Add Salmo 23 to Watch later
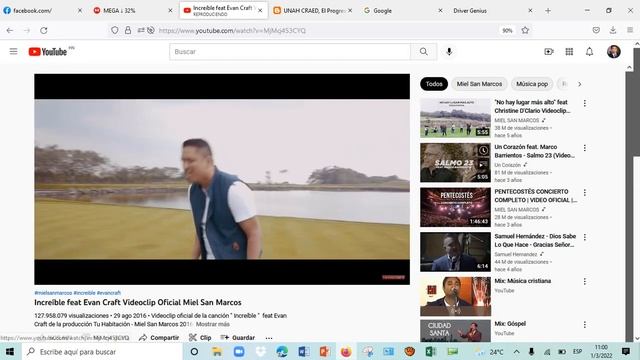640x360 pixels. click(483, 150)
